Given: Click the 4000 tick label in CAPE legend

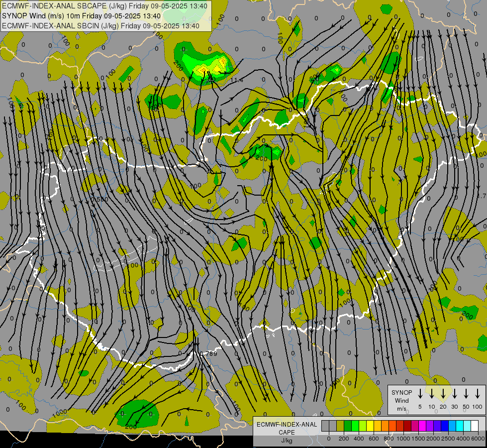Looking at the screenshot, I should coord(464,439).
